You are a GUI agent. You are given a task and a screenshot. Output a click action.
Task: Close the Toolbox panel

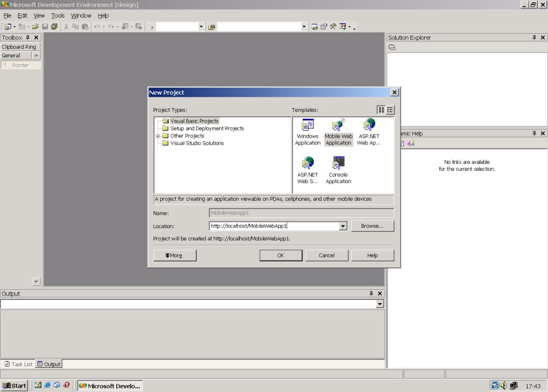point(36,37)
